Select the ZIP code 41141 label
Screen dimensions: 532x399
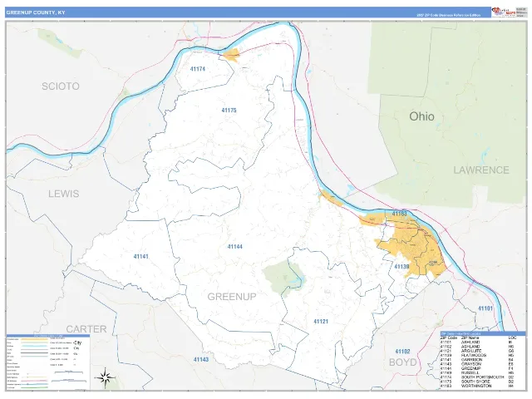(x=141, y=257)
